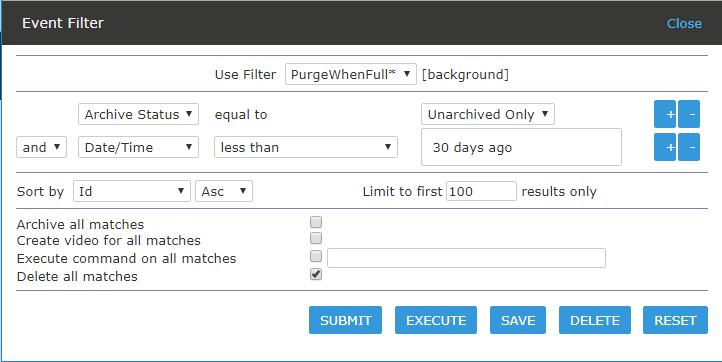Add a condition after Archive Status row
The height and width of the screenshot is (362, 722).
click(x=665, y=114)
